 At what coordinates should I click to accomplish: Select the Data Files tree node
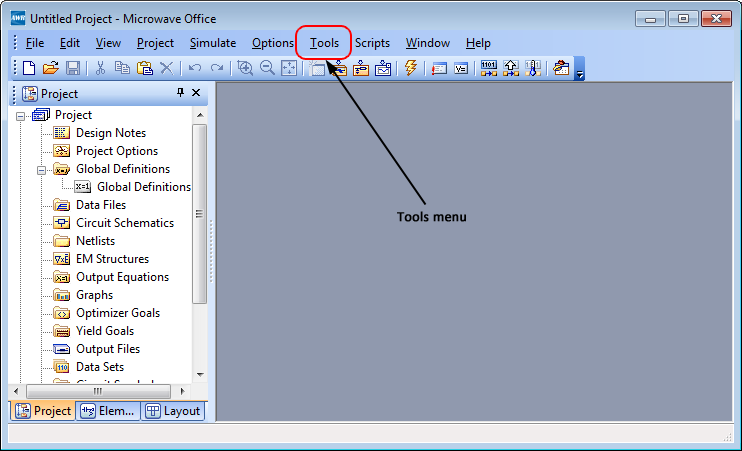click(101, 205)
